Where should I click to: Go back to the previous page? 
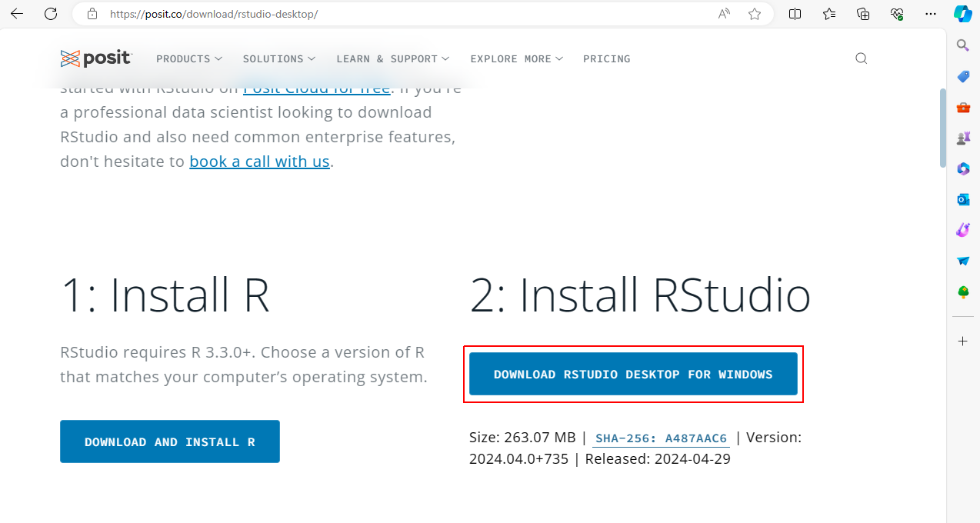pyautogui.click(x=17, y=14)
